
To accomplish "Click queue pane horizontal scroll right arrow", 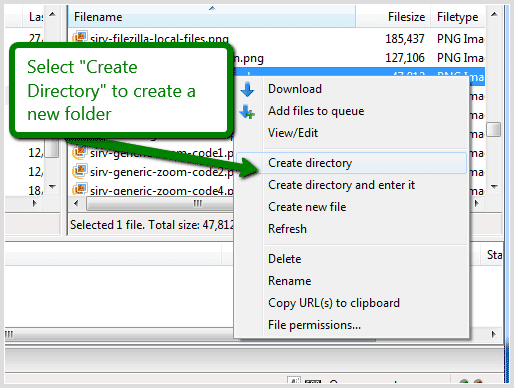I will click(x=494, y=334).
